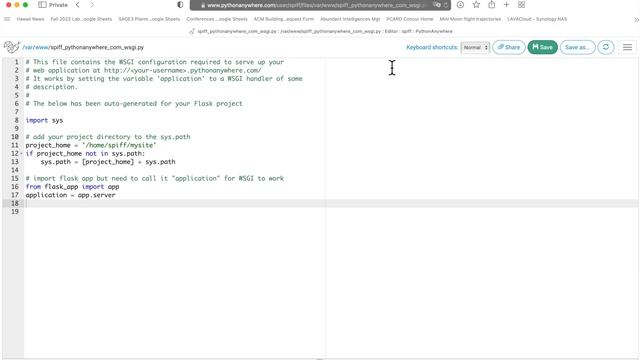Screen dimensions: 640x360
Task: Click the 'if project_home not in sys.path:' line
Action: 85,153
